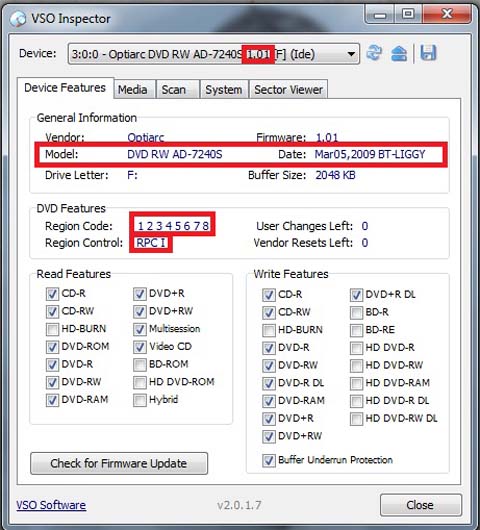Toggle HD-BURN read feature checkbox
Screen dimensions: 480x530
(52, 329)
